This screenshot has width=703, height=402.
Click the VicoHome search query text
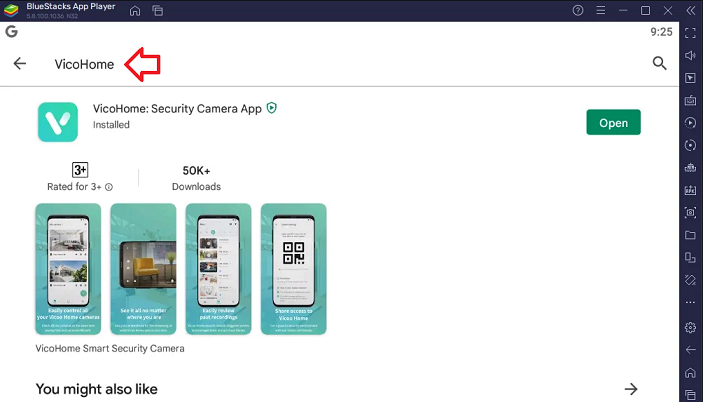(84, 64)
